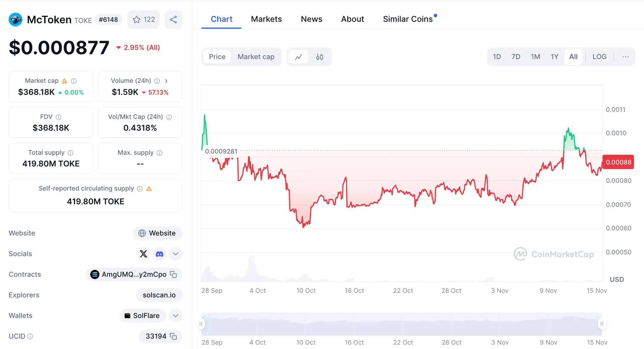This screenshot has width=644, height=349.
Task: Expand the Socials dropdown chevron
Action: pos(175,254)
